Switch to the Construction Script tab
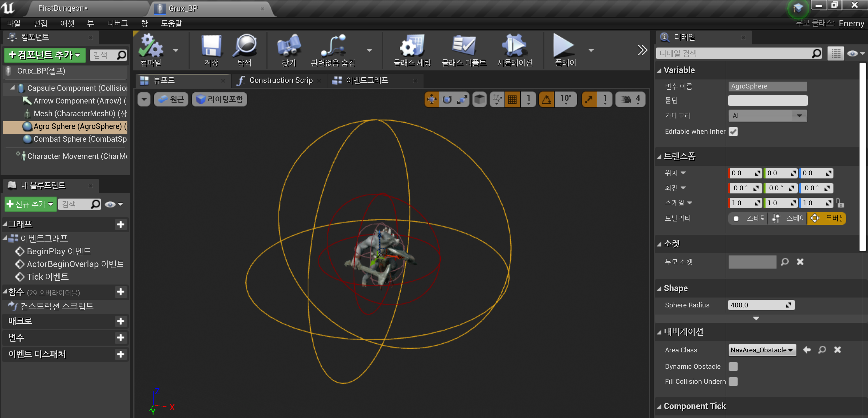Screen dimensions: 868x418 pyautogui.click(x=279, y=80)
